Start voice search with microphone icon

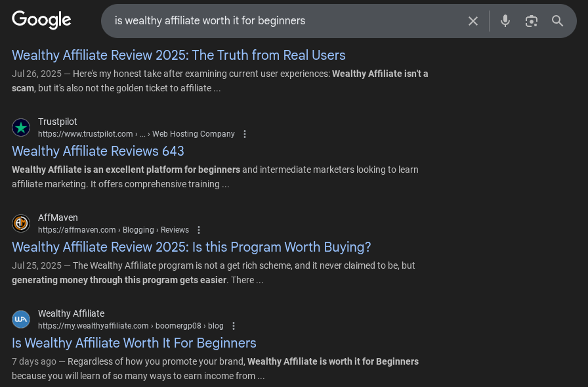(505, 21)
